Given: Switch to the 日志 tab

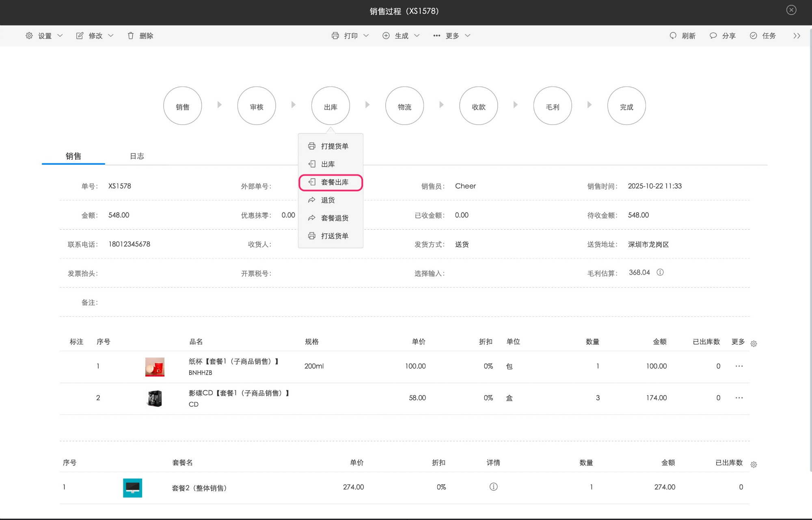Looking at the screenshot, I should coord(137,156).
